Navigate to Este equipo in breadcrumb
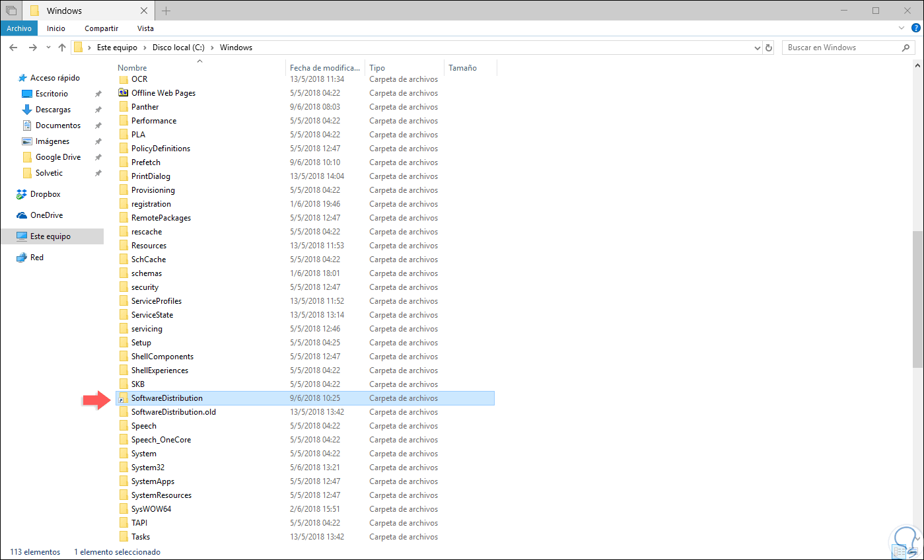The width and height of the screenshot is (924, 560). tap(117, 48)
